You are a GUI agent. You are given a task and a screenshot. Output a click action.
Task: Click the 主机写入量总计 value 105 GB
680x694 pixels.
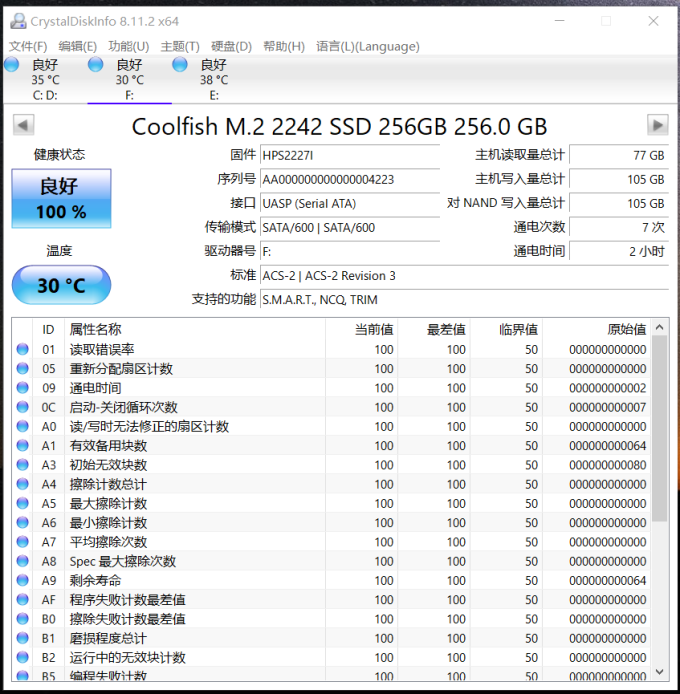(618, 179)
